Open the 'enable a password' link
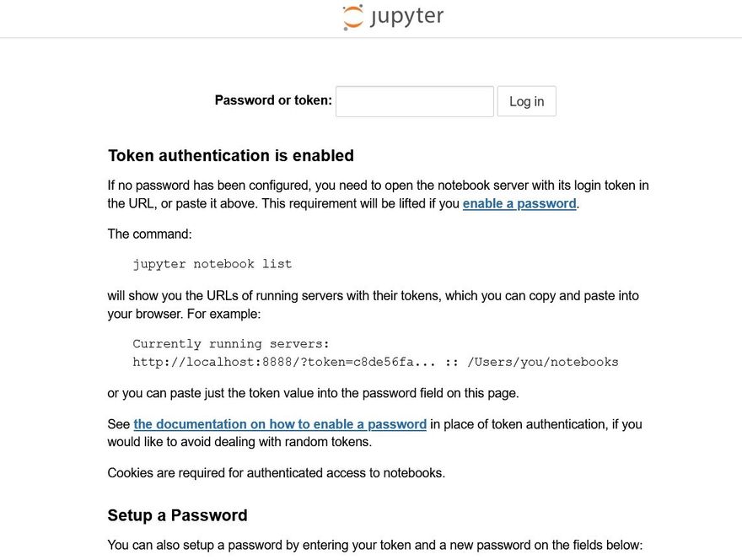 pyautogui.click(x=519, y=203)
